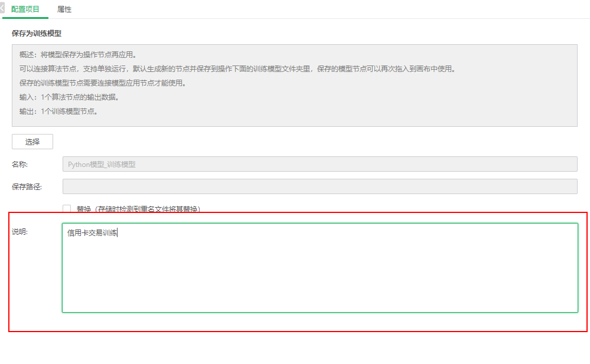The height and width of the screenshot is (364, 590).
Task: Switch to the 属性 tab
Action: pos(64,9)
